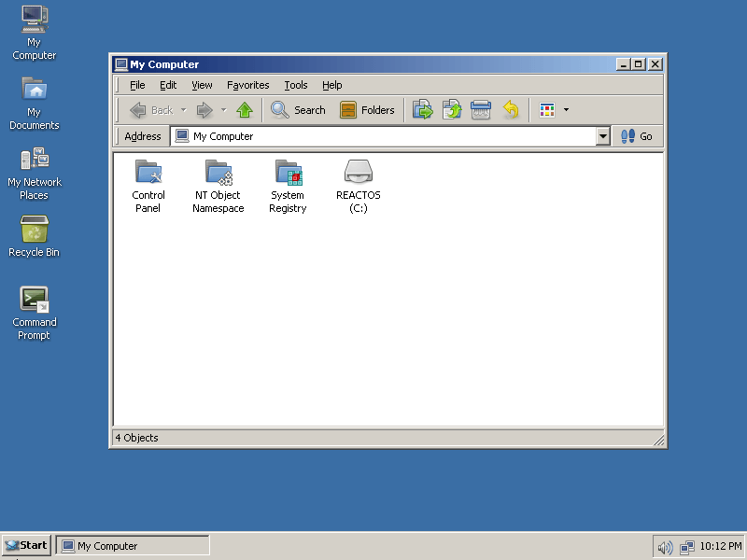Open the NT Object Namespace icon
747x560 pixels.
click(x=218, y=172)
